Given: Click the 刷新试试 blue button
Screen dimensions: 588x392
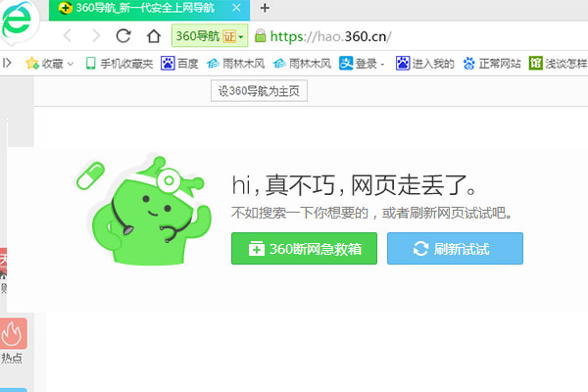Looking at the screenshot, I should 455,249.
